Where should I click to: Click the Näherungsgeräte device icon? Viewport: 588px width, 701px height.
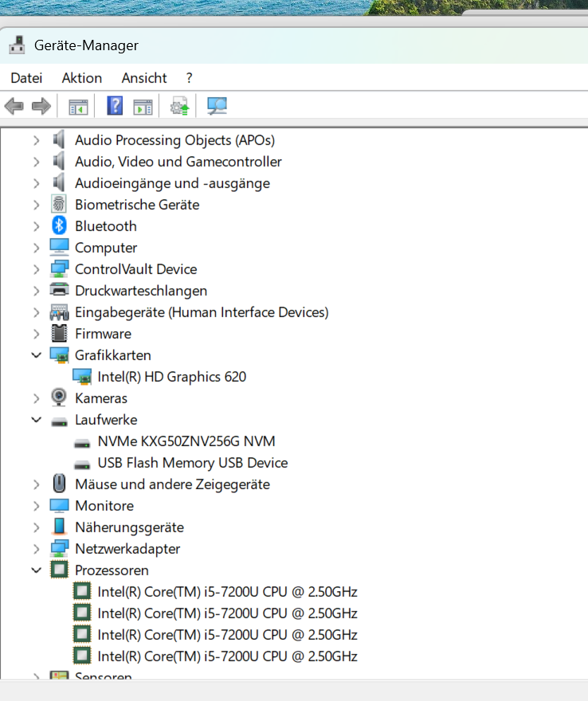point(59,527)
